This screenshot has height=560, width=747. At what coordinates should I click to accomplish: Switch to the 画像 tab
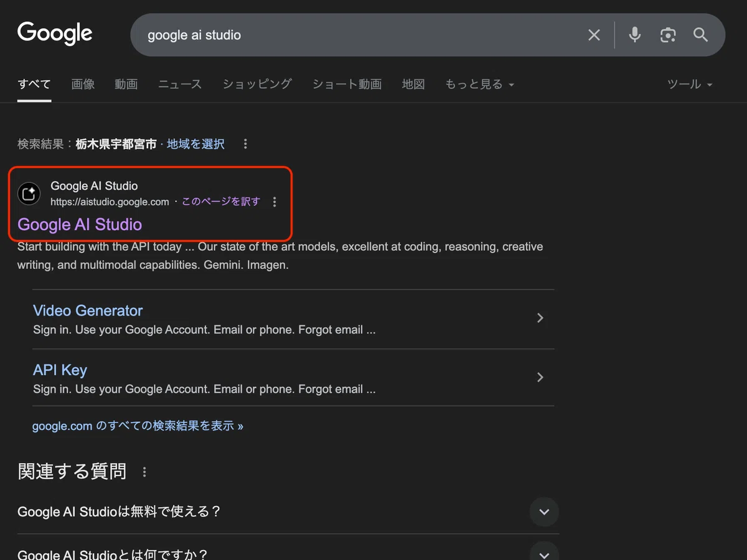tap(83, 84)
